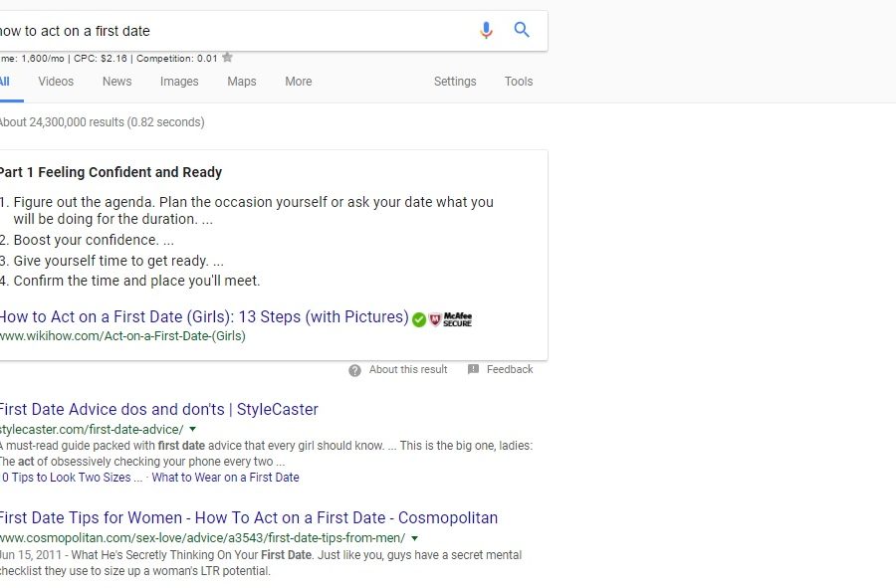Open First Date Advice StyleCaster result

pos(158,409)
